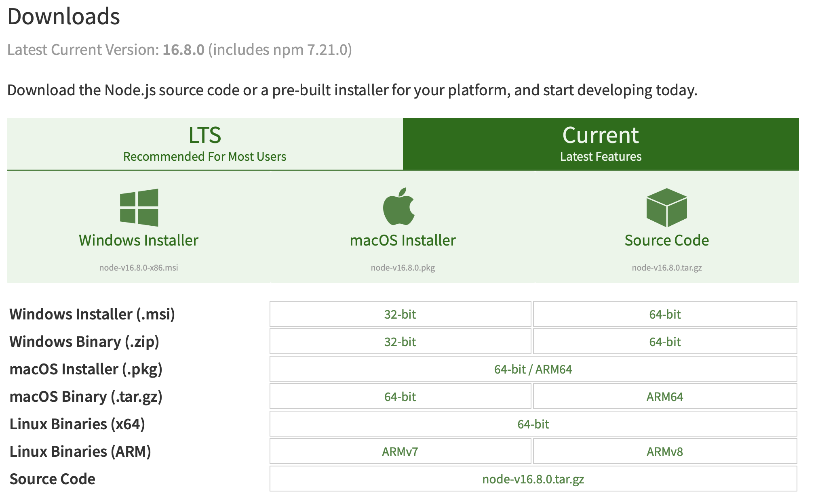Download macOS Binary ARM64
Image resolution: width=839 pixels, height=504 pixels.
665,396
